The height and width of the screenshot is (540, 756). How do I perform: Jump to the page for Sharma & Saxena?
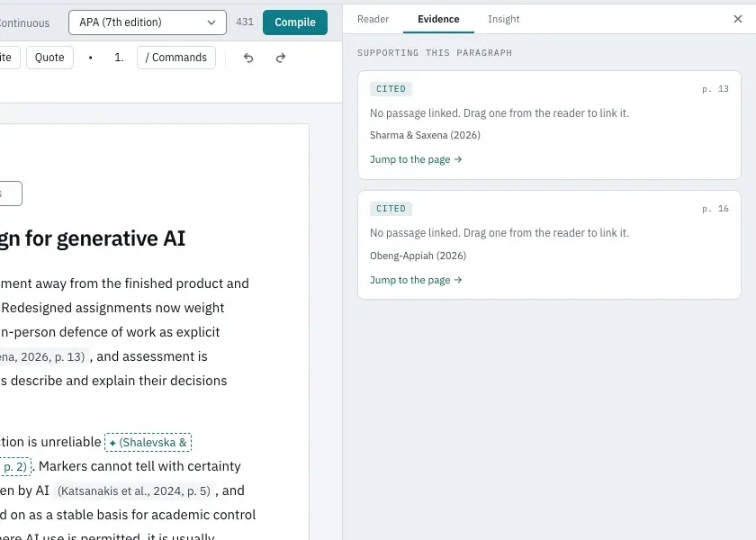(x=416, y=159)
